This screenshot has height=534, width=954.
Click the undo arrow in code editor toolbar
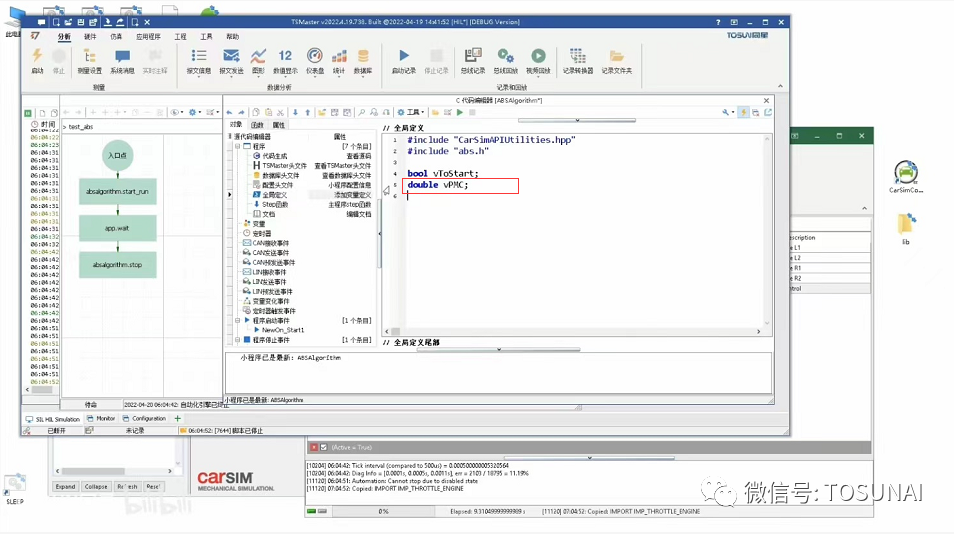[229, 113]
